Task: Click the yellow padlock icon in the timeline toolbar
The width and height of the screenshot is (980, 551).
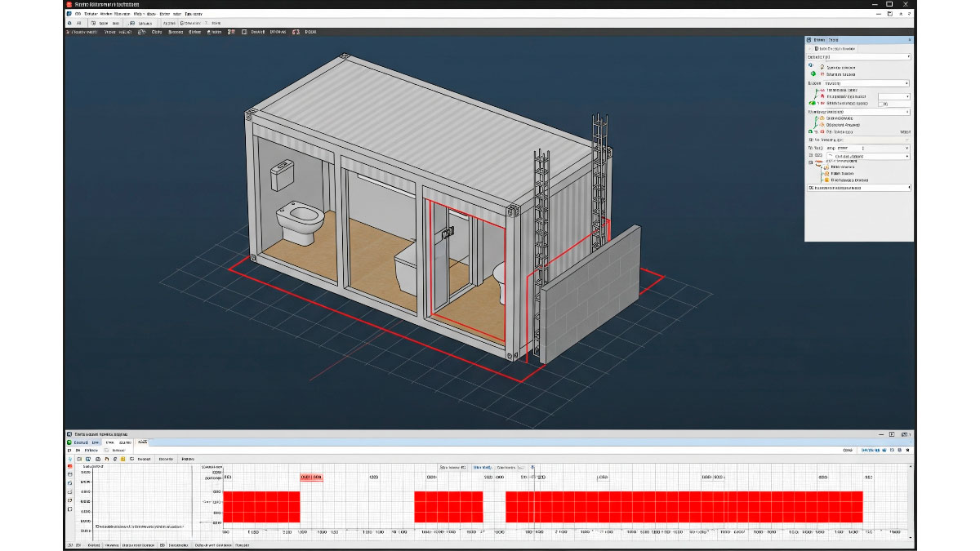Action: click(122, 460)
